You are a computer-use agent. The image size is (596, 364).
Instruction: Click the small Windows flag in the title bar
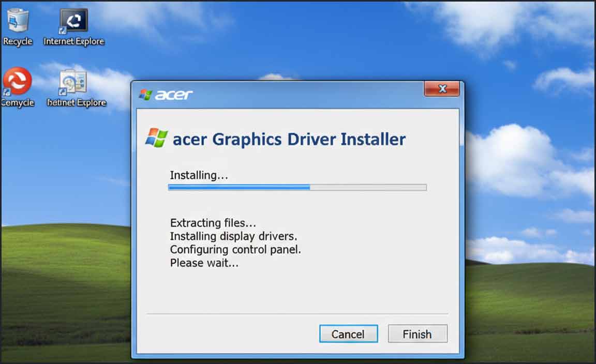145,94
